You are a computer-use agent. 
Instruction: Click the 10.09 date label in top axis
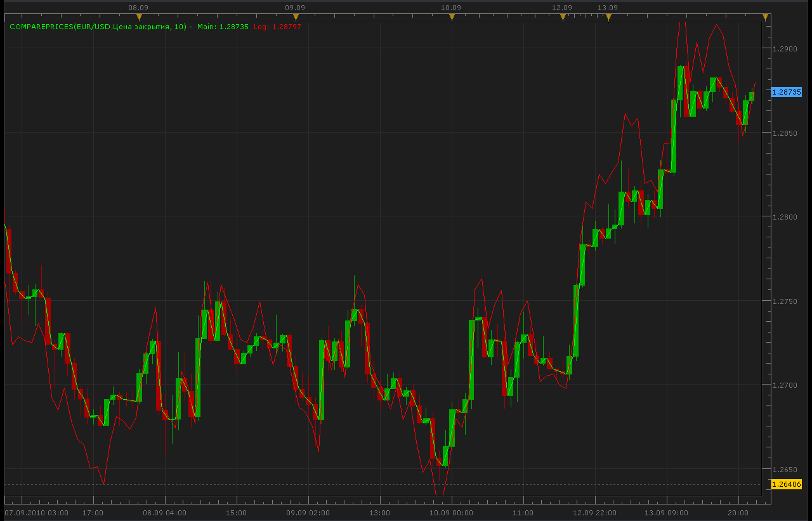pyautogui.click(x=450, y=8)
